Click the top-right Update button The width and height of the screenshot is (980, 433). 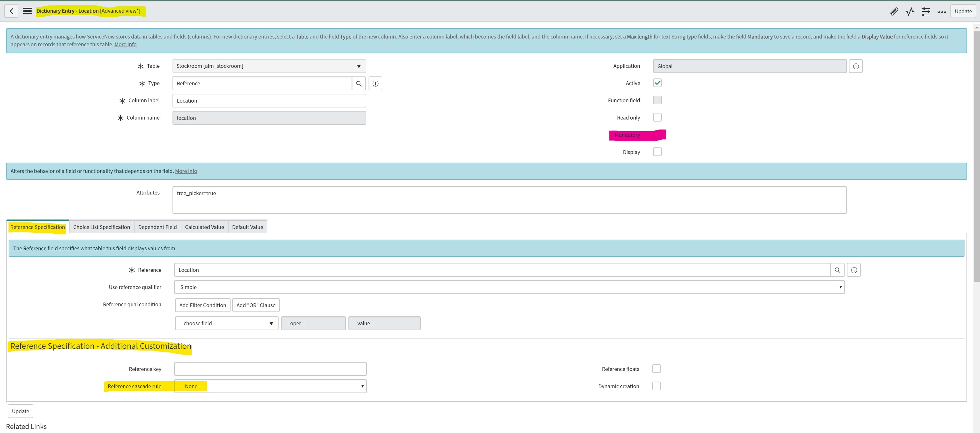[x=963, y=11]
